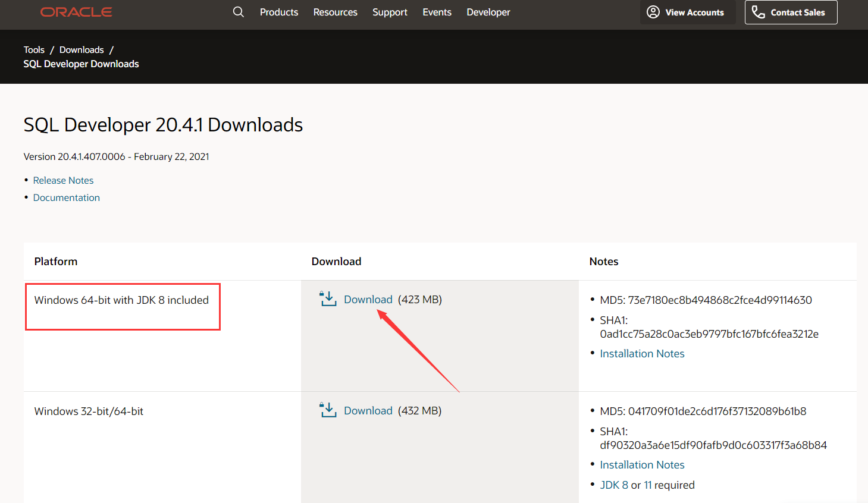Go to Downloads breadcrumb
The height and width of the screenshot is (503, 868).
tap(82, 50)
